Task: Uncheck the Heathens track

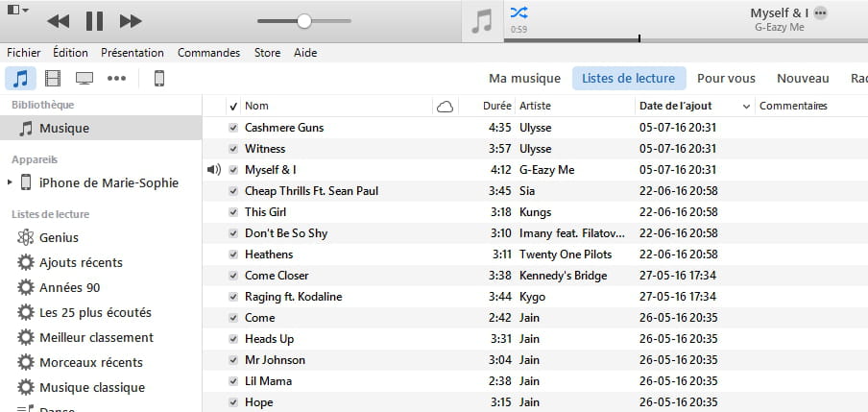Action: point(233,254)
